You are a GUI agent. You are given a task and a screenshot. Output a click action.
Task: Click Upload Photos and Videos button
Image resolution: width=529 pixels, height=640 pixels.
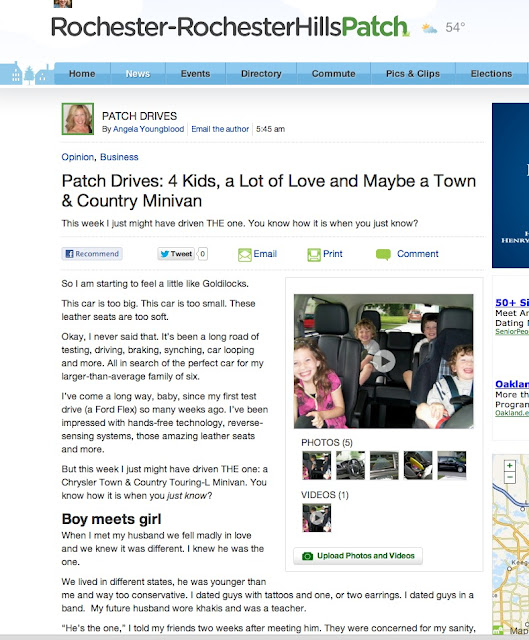[358, 556]
